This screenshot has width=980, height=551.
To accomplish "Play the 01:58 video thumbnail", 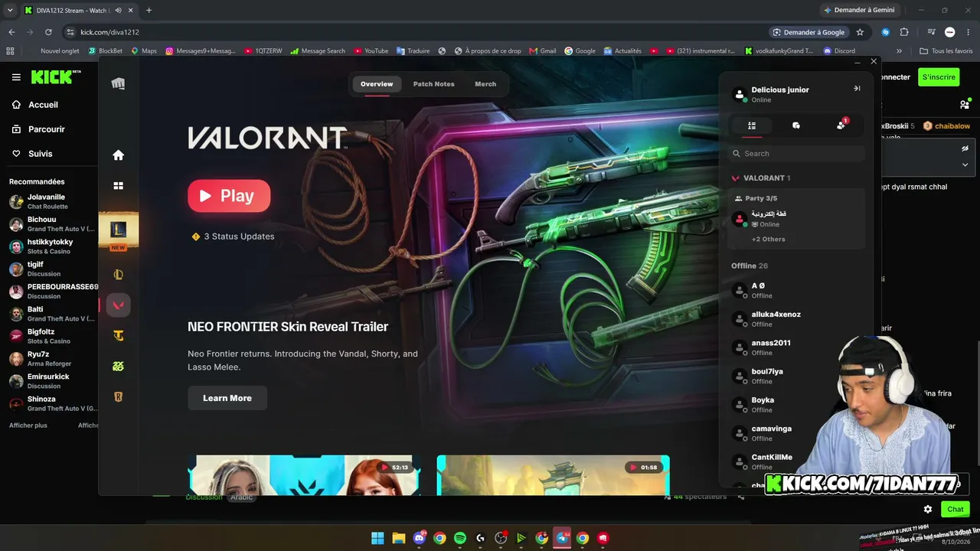I will (x=553, y=475).
